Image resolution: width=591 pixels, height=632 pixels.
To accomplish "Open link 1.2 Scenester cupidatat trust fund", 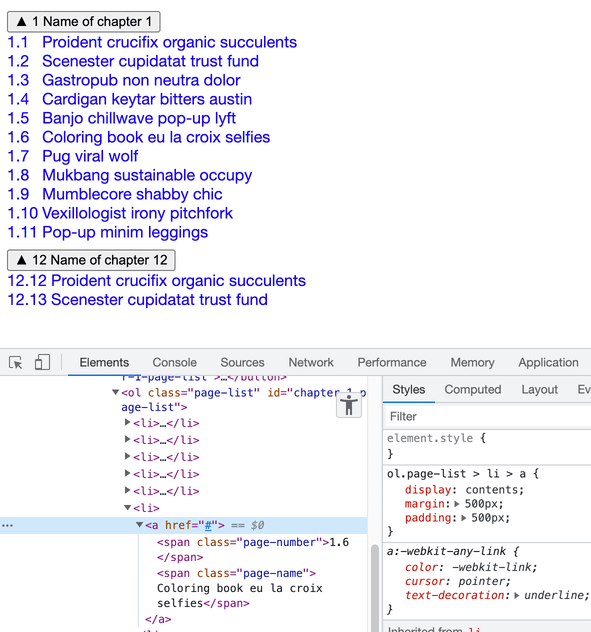I will [x=133, y=61].
